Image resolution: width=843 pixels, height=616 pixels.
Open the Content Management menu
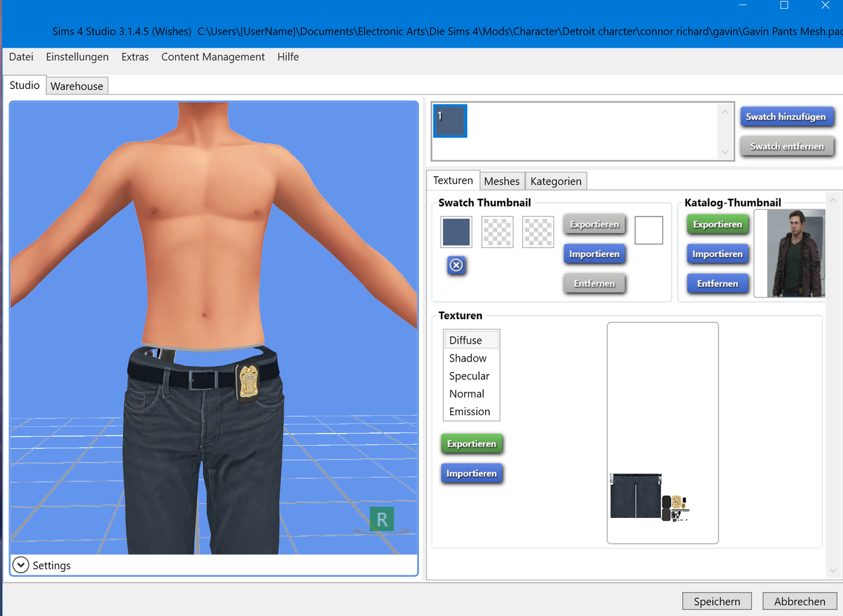click(x=213, y=56)
